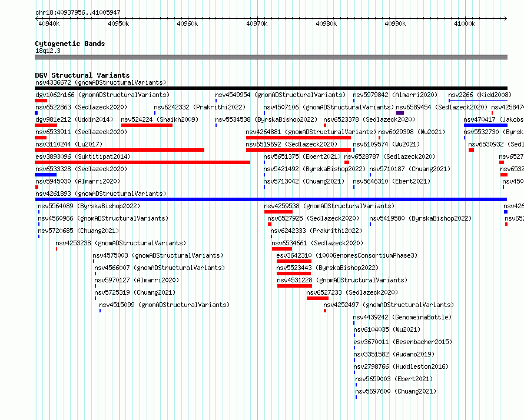524x420 pixels.
Task: Click the blue nsv4261893 variant bar
Action: (271, 199)
